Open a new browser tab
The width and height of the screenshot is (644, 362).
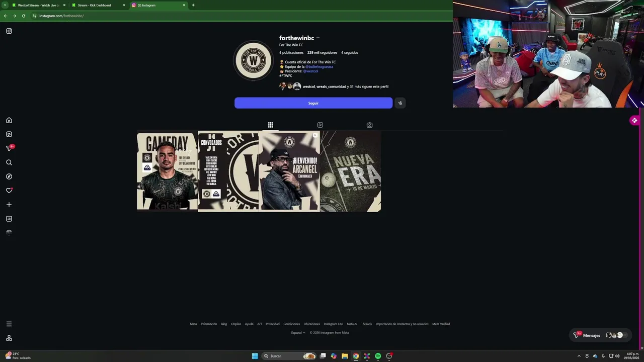193,5
